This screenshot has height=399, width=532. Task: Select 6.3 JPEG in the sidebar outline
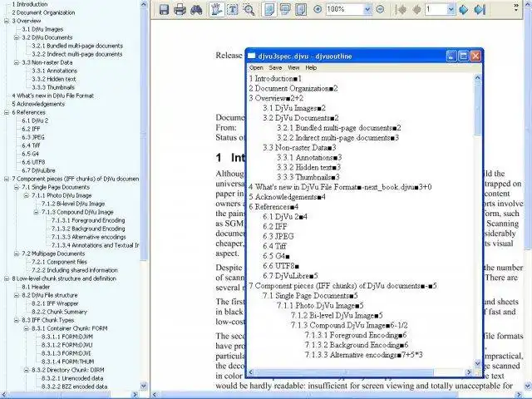(33, 137)
